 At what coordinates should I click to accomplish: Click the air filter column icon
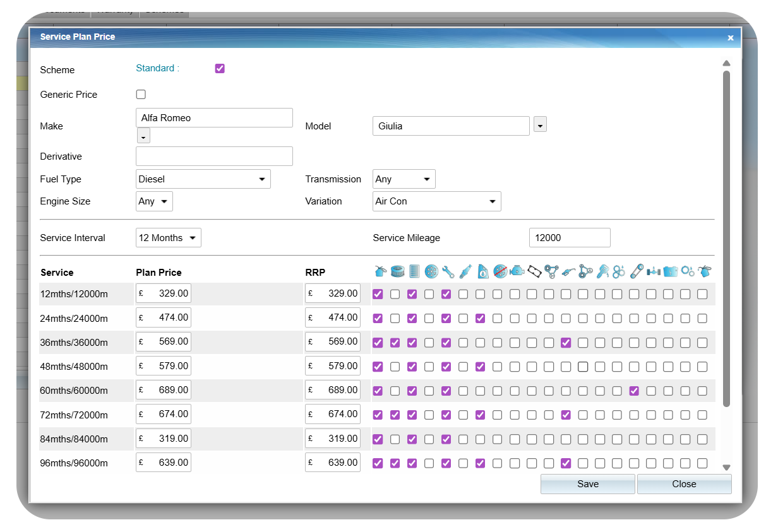[397, 272]
